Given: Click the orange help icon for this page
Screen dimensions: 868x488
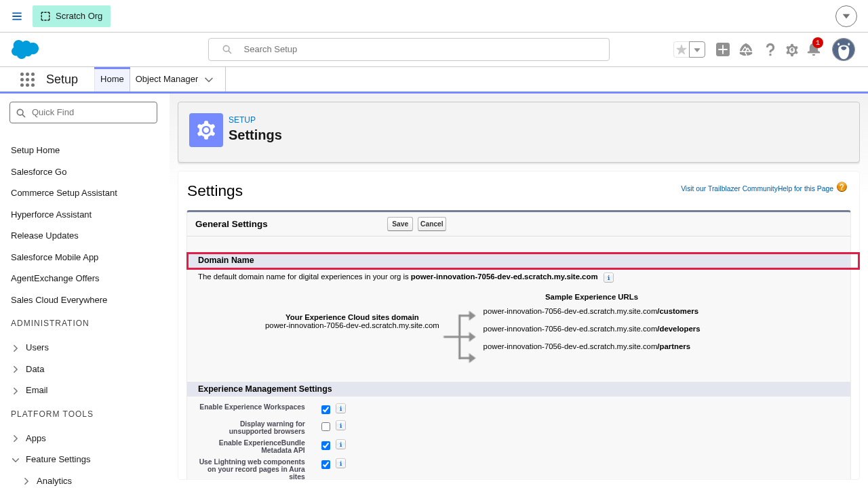Looking at the screenshot, I should [x=842, y=187].
